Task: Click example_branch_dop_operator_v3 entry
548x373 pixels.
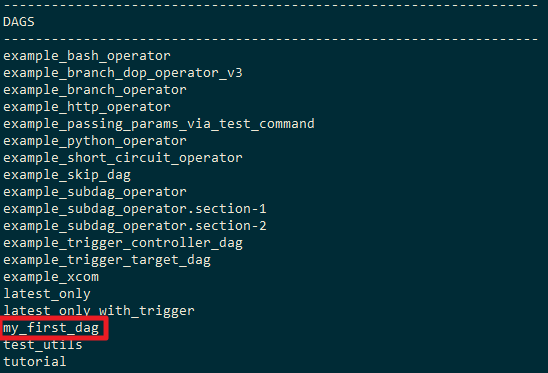Action: coord(123,73)
